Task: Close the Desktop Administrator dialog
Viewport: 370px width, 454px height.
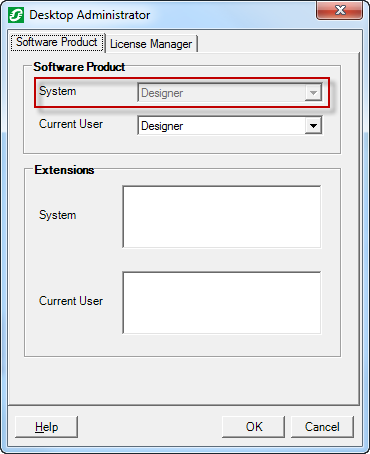Action: (339, 10)
